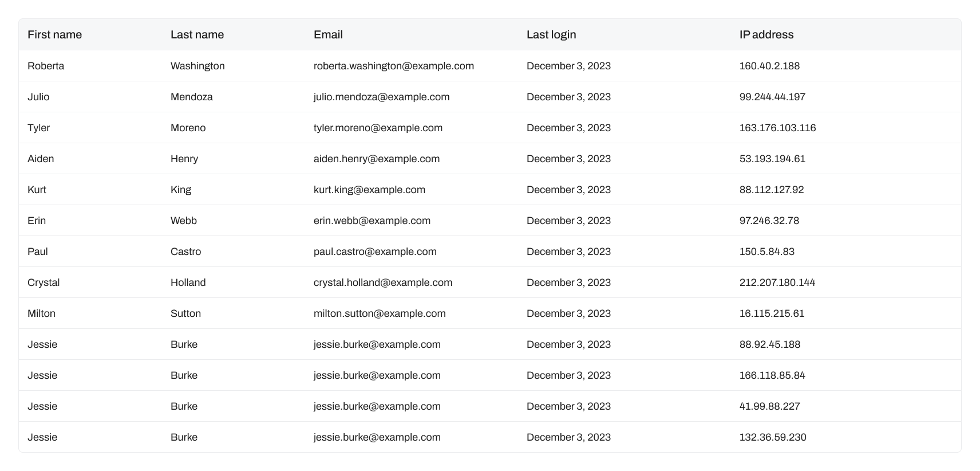Click IP address 212.207.180.144
Image resolution: width=980 pixels, height=471 pixels.
777,282
